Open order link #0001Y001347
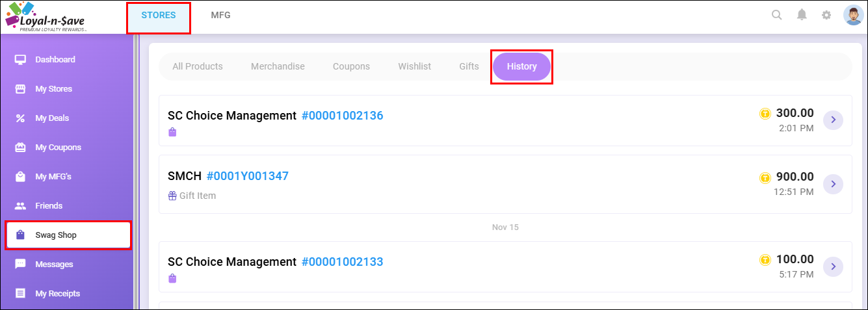This screenshot has width=868, height=310. point(247,176)
